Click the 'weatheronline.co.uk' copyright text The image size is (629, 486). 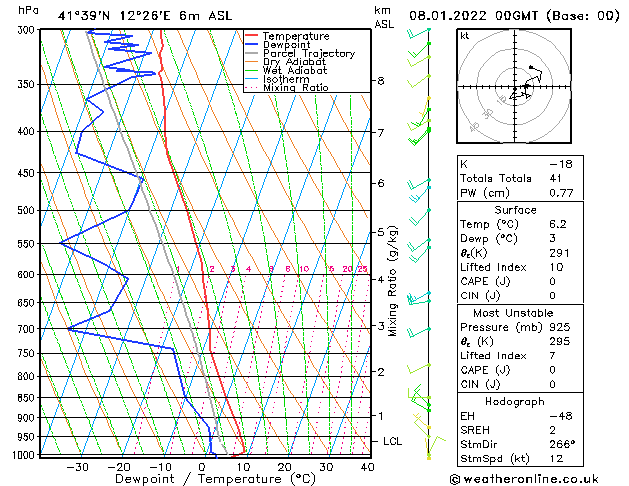[524, 479]
